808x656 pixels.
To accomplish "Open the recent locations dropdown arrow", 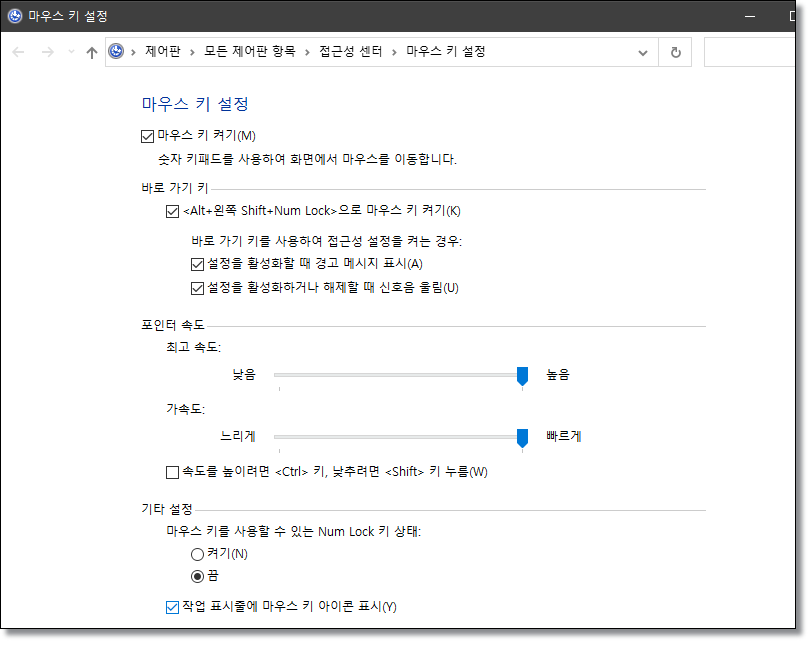I will click(x=71, y=52).
